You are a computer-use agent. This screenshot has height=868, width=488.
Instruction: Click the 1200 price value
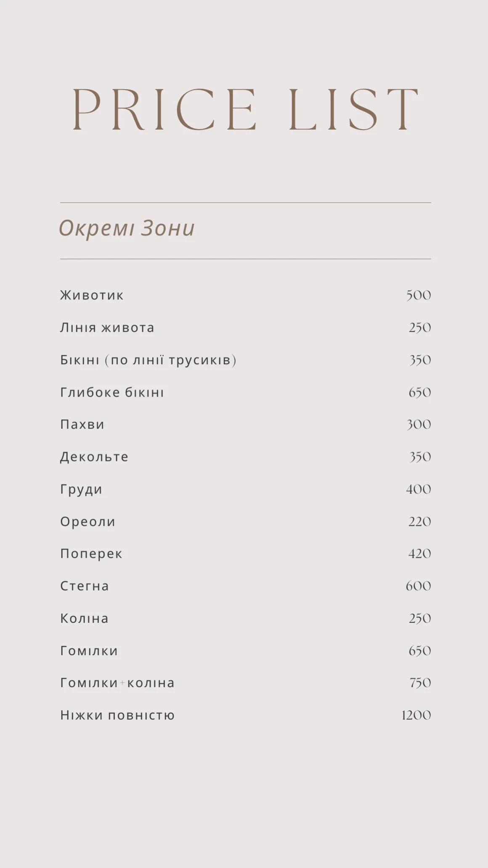[x=416, y=715]
